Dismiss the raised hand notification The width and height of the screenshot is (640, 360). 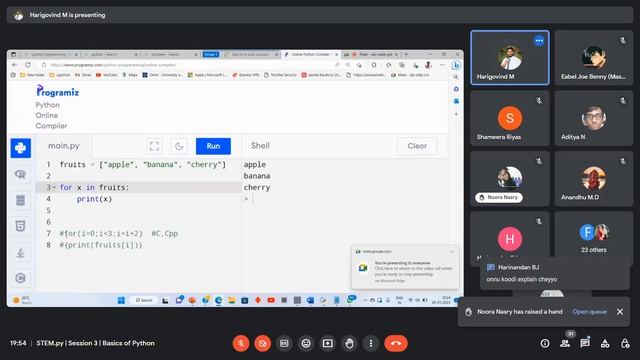click(620, 311)
